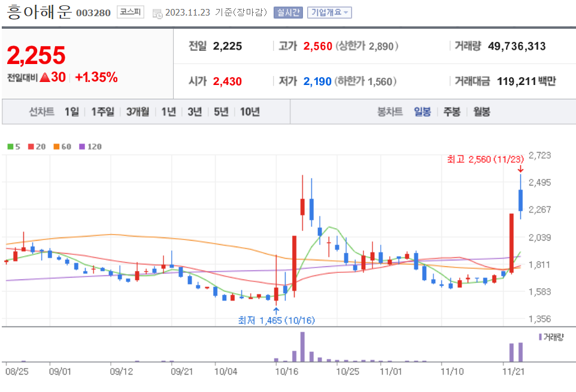Image resolution: width=576 pixels, height=392 pixels.
Task: Click the 거래량 value 49,736,313
Action: [517, 46]
